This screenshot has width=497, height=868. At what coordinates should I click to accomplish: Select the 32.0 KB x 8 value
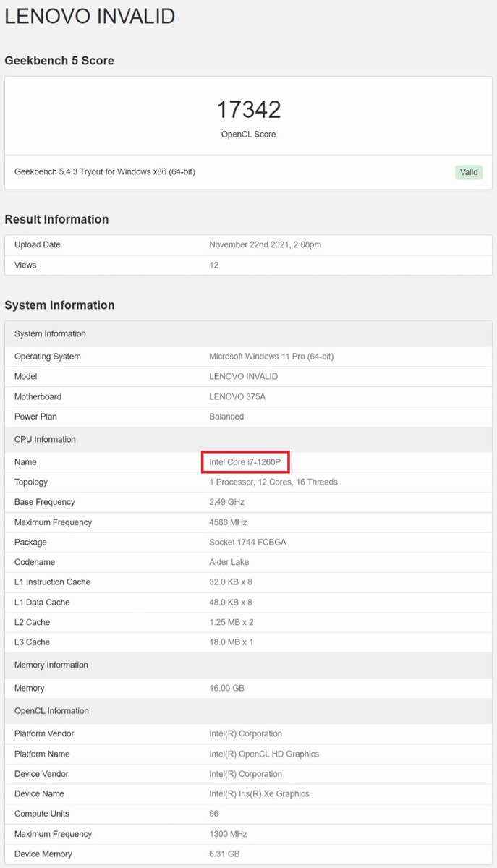click(231, 582)
